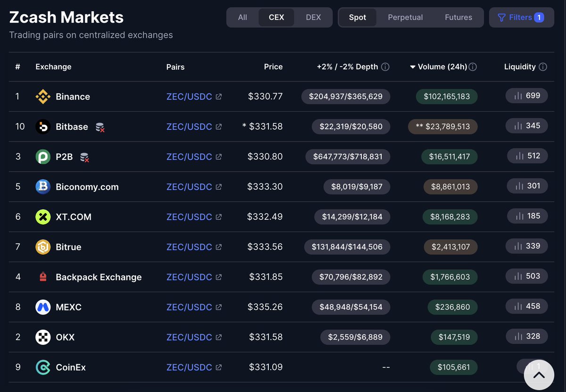Sort by Volume (24h) arrow header
This screenshot has height=392, width=566.
[x=439, y=67]
